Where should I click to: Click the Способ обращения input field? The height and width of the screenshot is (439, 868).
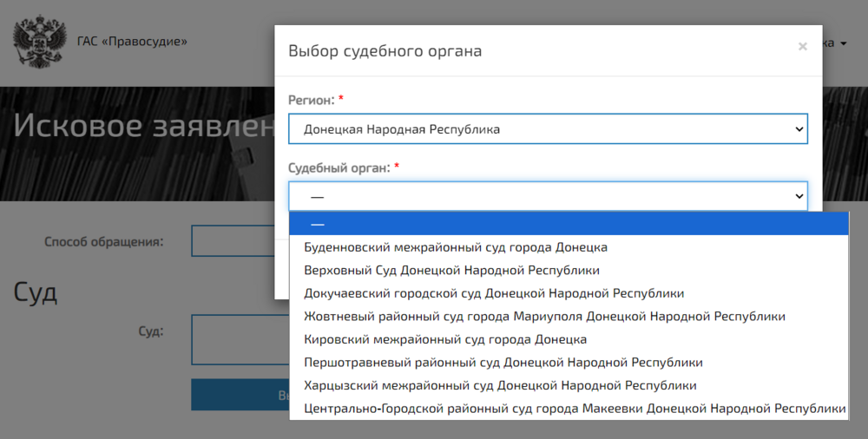coord(233,241)
